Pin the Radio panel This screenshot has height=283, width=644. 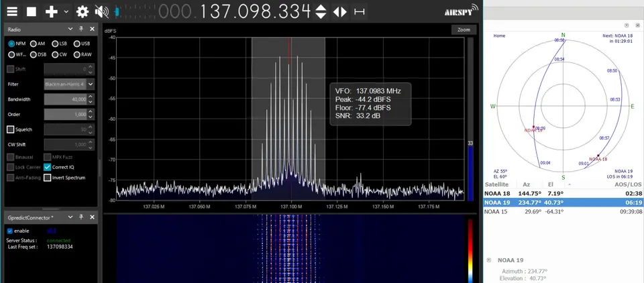tap(80, 29)
